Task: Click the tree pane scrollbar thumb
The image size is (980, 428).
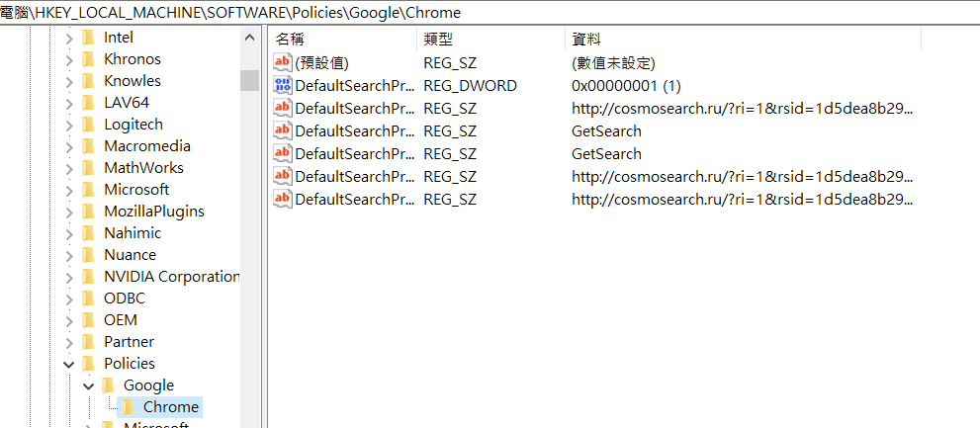Action: (x=249, y=81)
